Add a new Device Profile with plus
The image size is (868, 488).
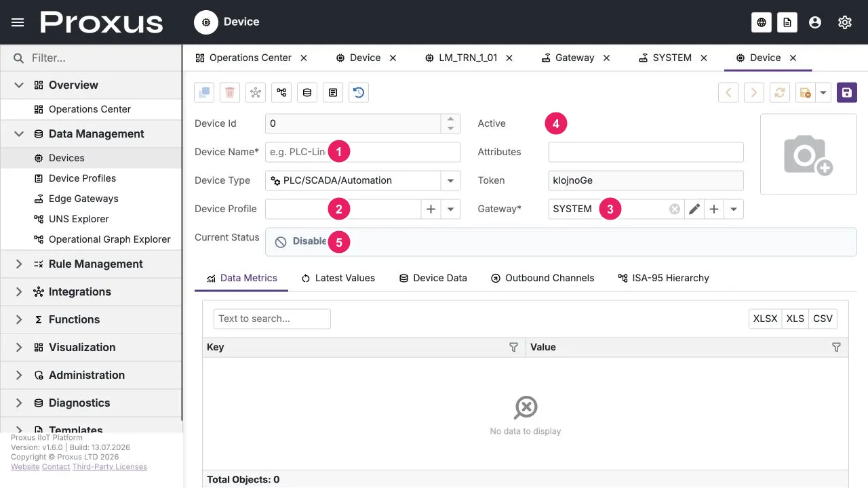tap(431, 209)
